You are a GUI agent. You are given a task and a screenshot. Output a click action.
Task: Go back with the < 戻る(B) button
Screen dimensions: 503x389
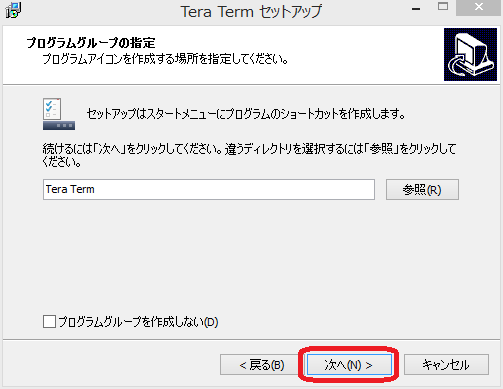pyautogui.click(x=261, y=365)
